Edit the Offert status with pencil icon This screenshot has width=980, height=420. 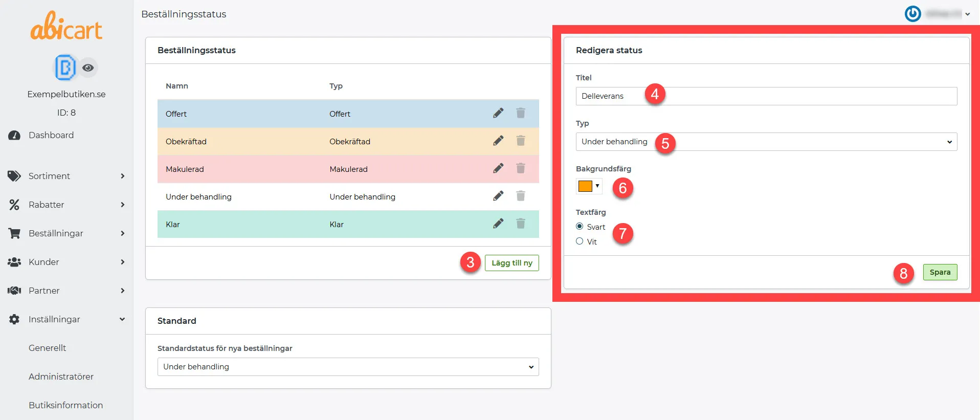pos(498,113)
